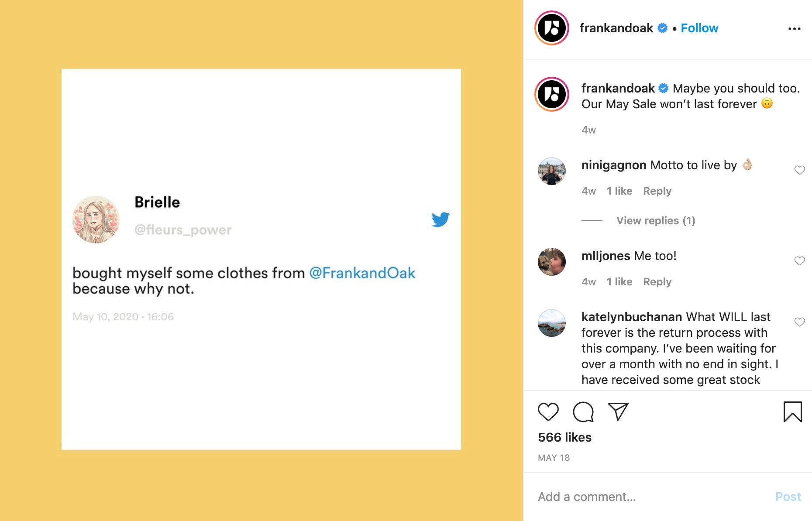Open frankandoak profile picture in header

(552, 28)
